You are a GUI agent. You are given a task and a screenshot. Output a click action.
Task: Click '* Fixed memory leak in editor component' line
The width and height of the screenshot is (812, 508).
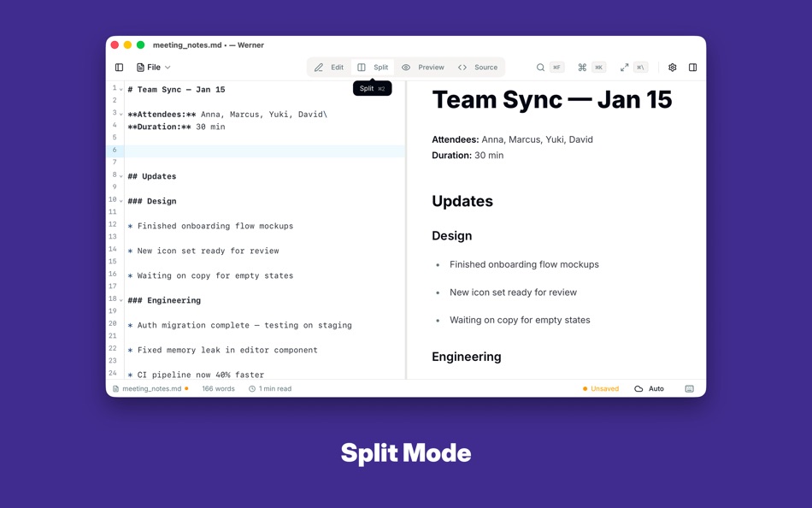[x=223, y=350]
